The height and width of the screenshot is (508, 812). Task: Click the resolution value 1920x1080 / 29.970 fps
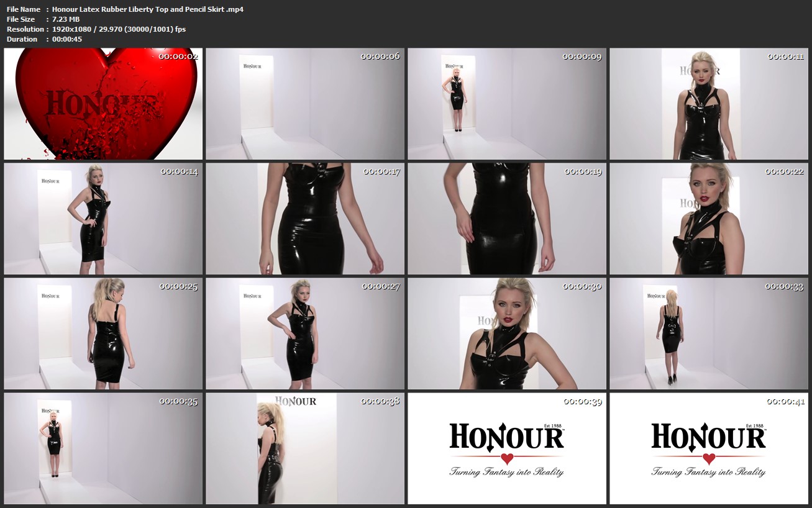[x=119, y=29]
